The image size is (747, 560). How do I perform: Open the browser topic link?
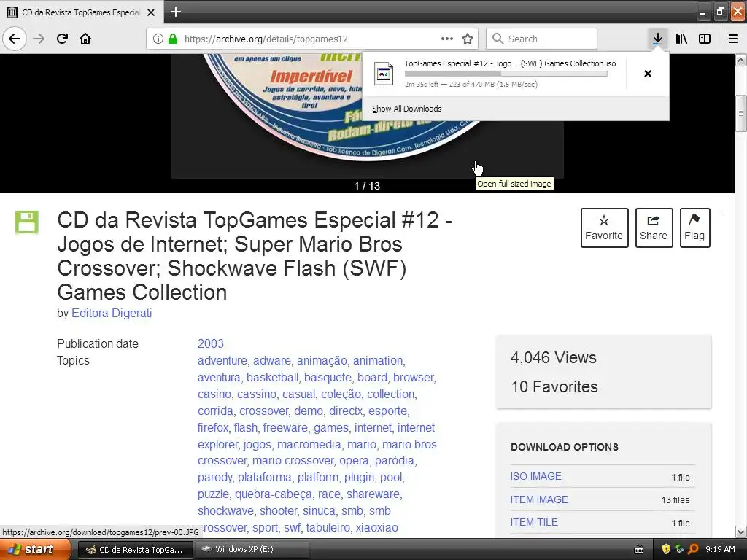tap(413, 377)
